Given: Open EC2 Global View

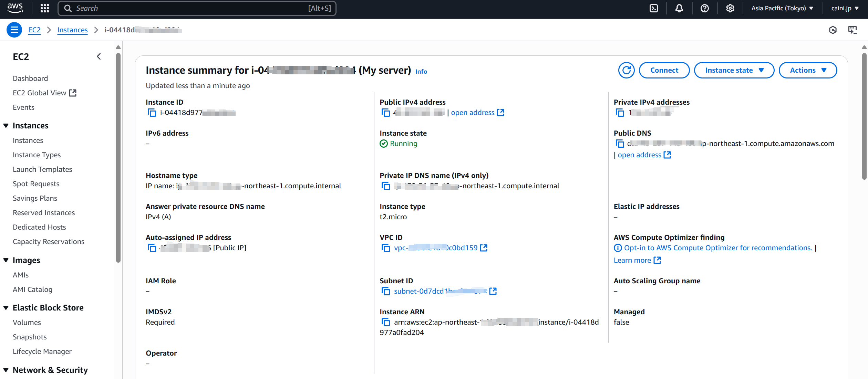Looking at the screenshot, I should 44,93.
